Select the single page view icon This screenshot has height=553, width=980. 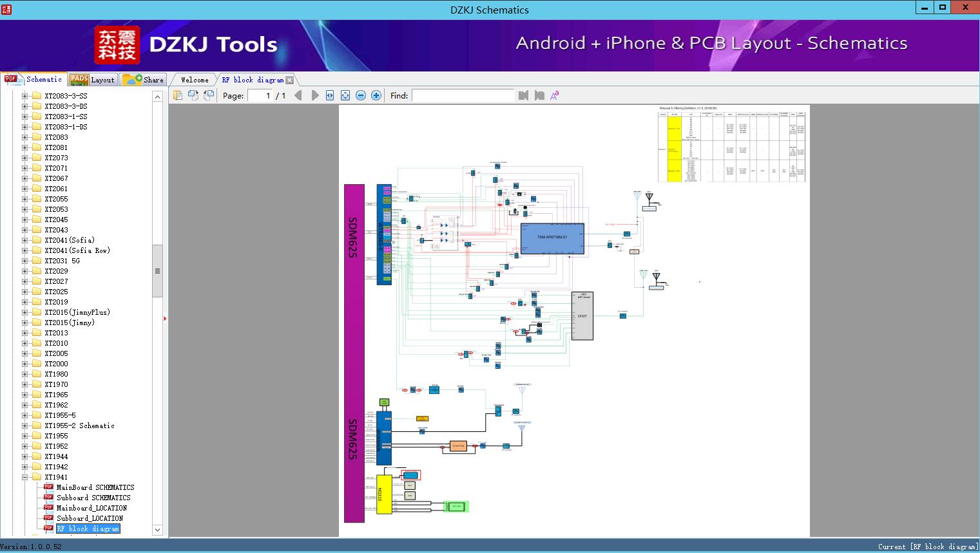[178, 95]
